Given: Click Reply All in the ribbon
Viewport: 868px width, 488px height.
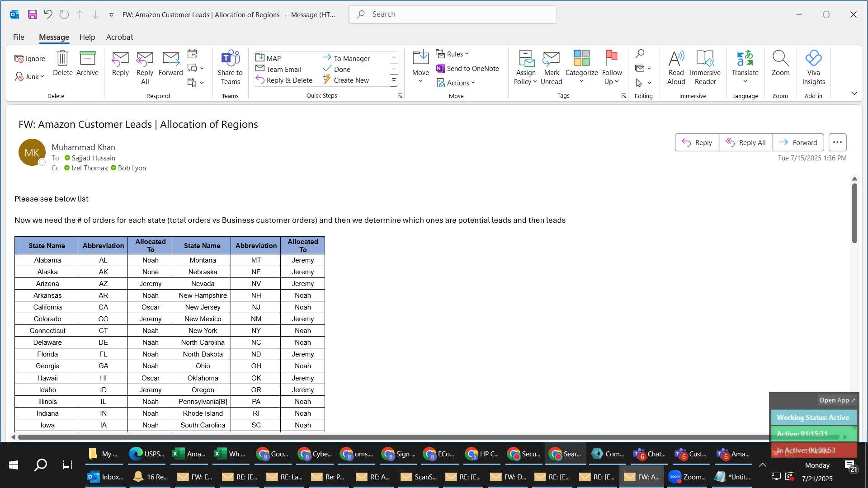Looking at the screenshot, I should (145, 68).
